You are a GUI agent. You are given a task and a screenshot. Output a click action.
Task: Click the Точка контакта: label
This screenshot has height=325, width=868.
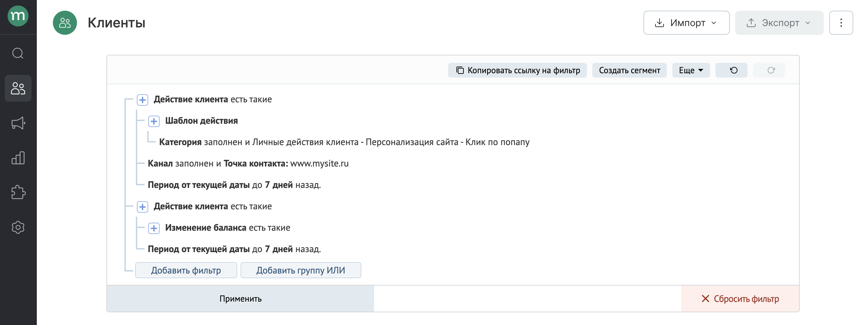pos(256,164)
